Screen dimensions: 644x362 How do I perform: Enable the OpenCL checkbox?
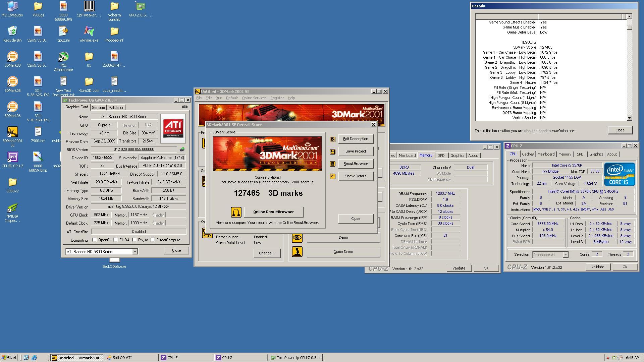point(95,240)
